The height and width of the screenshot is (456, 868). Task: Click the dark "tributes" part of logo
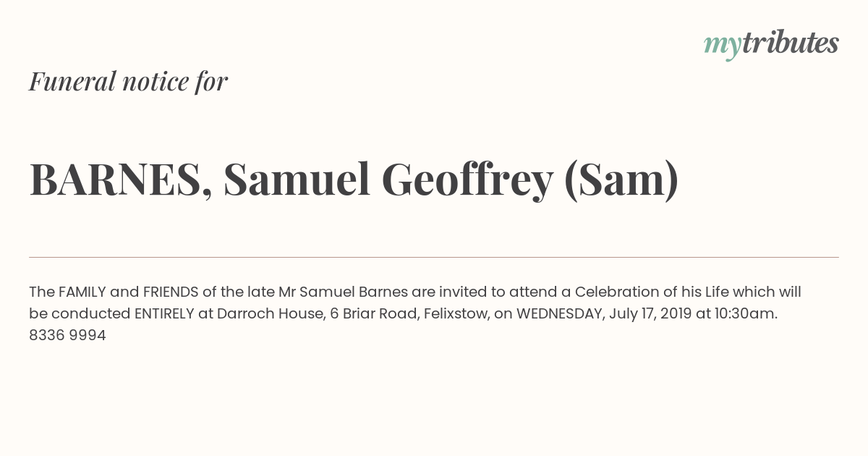[x=790, y=43]
